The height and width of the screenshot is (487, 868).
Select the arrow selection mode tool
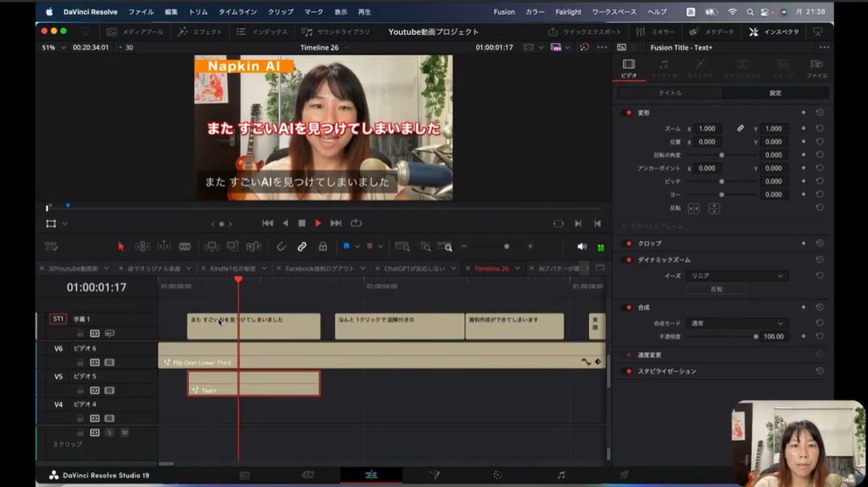click(120, 246)
